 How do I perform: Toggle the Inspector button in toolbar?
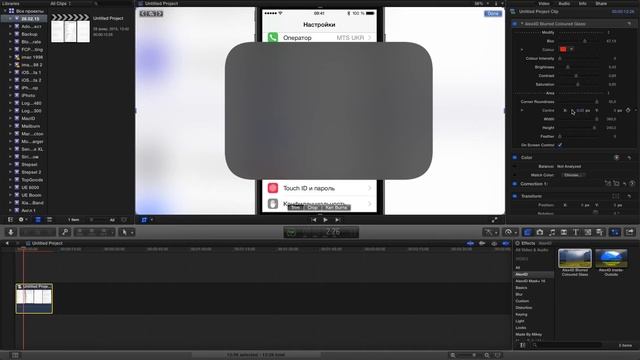pos(615,232)
